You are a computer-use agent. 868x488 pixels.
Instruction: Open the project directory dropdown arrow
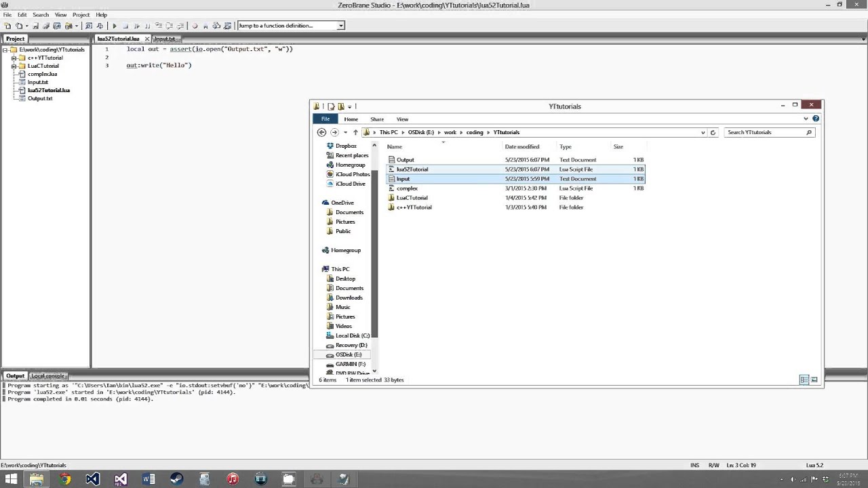pos(77,26)
